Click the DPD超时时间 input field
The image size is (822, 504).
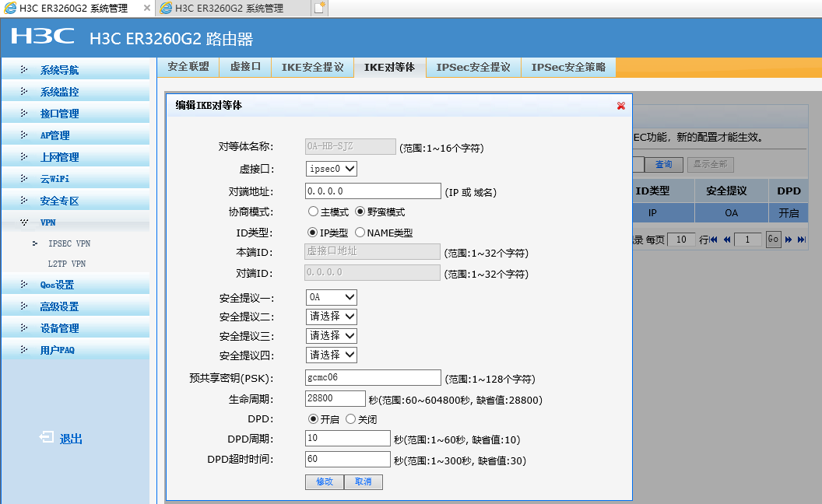348,459
